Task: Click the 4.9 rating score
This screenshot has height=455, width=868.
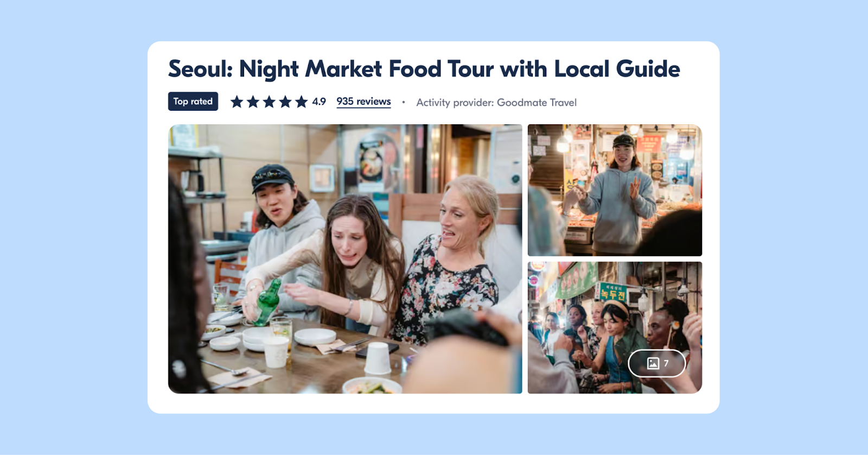Action: click(x=319, y=102)
